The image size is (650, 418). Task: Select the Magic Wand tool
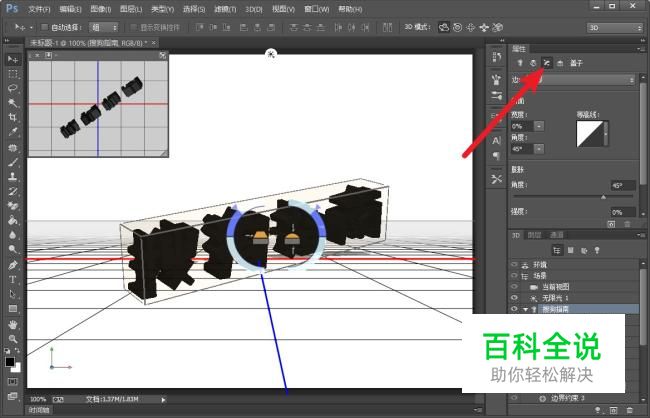[x=13, y=103]
